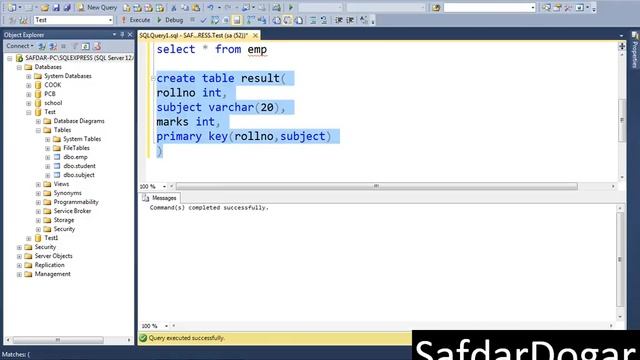Viewport: 640px width, 360px height.
Task: Collapse the Tables folder
Action: click(x=38, y=130)
